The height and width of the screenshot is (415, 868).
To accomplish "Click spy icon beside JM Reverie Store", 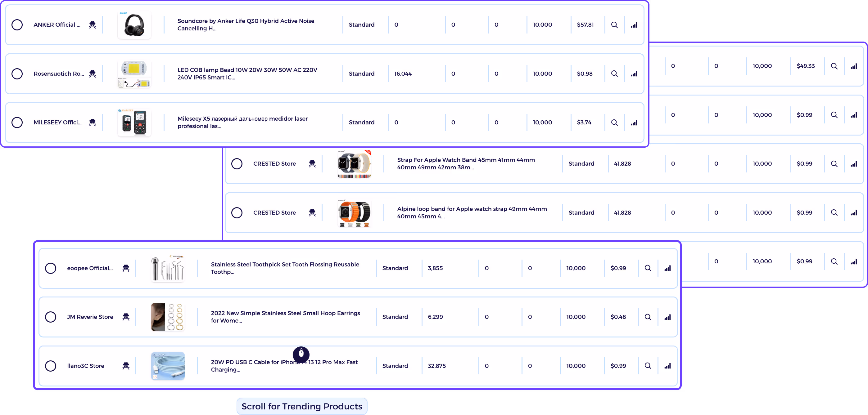I will tap(126, 317).
